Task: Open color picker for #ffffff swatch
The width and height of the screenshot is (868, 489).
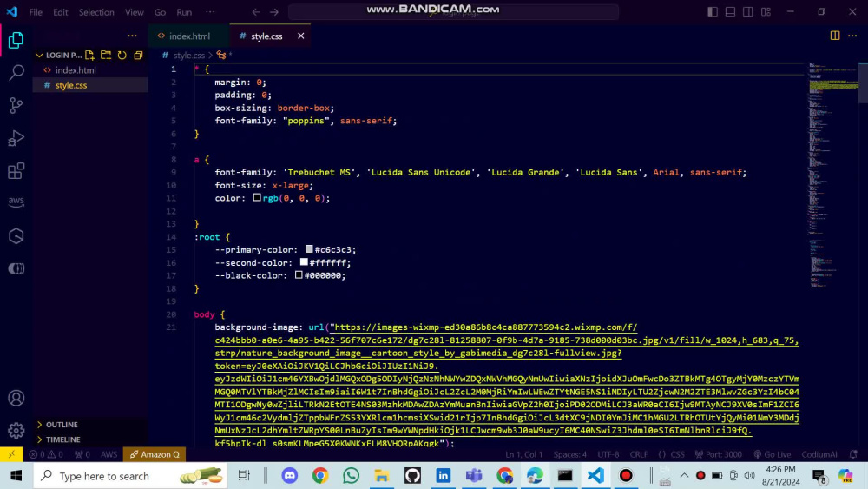Action: 304,262
